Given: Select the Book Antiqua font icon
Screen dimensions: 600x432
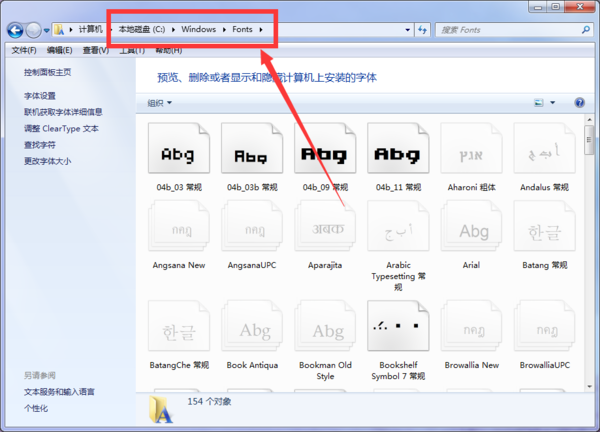Looking at the screenshot, I should [x=252, y=326].
